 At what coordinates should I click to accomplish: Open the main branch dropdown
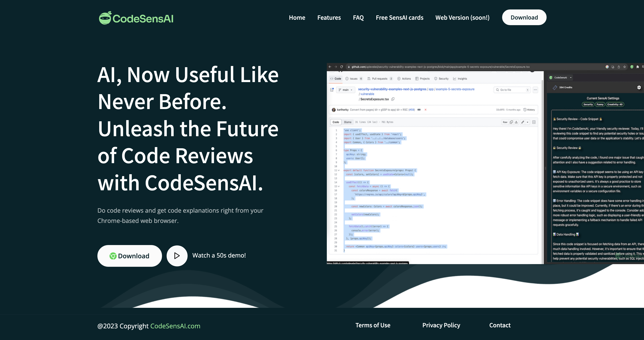(x=346, y=90)
